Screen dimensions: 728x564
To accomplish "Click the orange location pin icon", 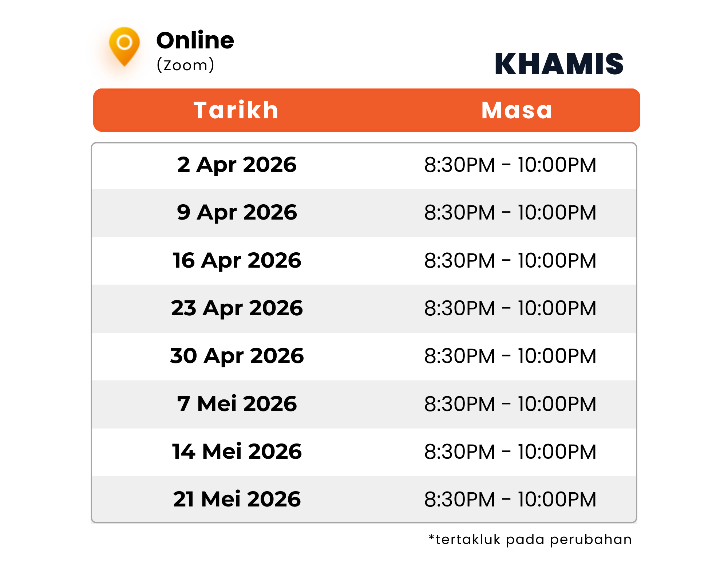I will tap(124, 46).
